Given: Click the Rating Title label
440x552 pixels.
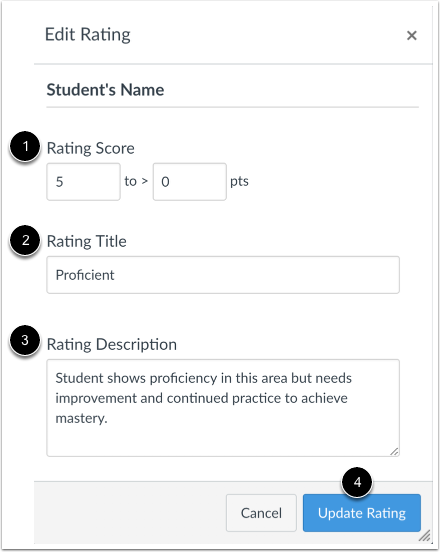Looking at the screenshot, I should (87, 242).
